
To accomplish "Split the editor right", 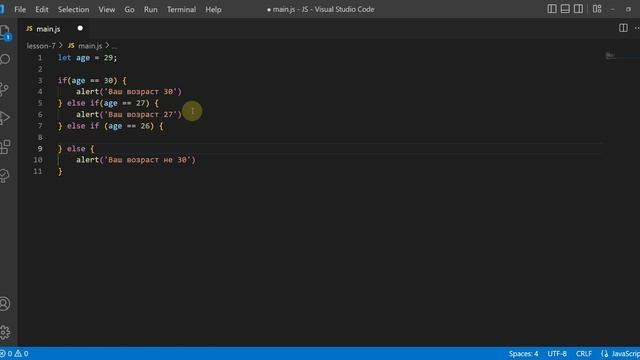I will pos(623,28).
